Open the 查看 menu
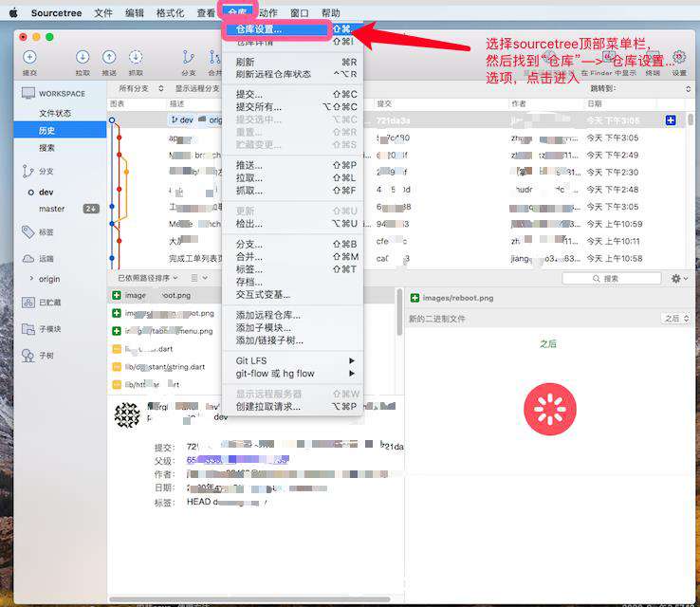 pos(206,13)
